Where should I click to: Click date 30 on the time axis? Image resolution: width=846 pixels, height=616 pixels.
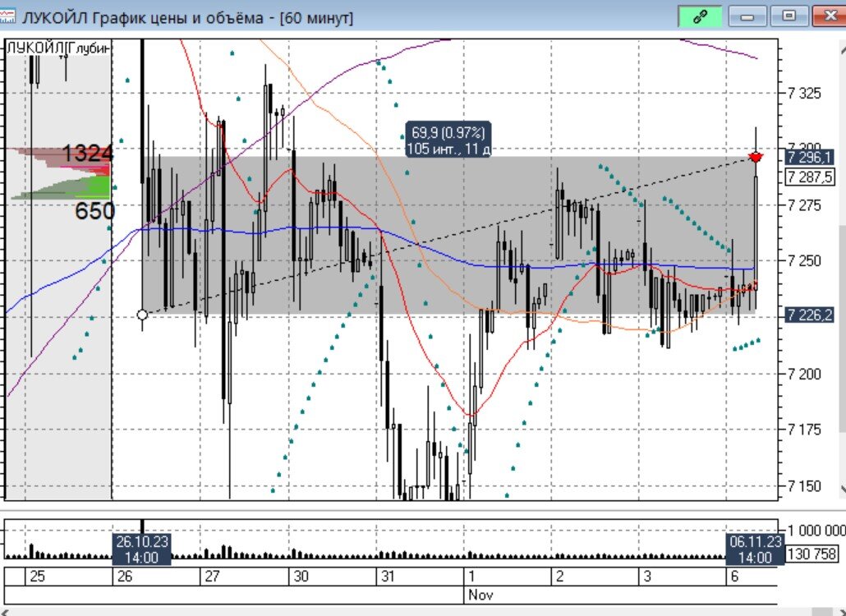[301, 576]
